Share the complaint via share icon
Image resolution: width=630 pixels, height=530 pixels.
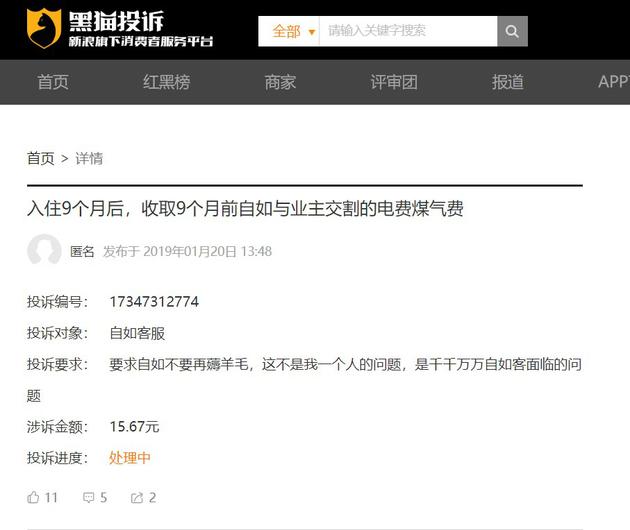137,498
